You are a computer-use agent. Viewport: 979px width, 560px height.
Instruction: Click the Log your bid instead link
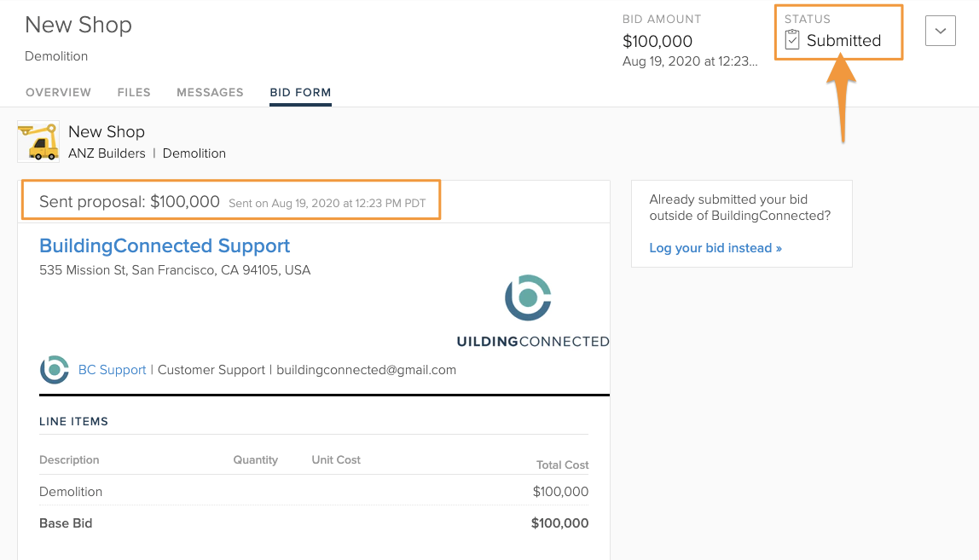tap(715, 248)
